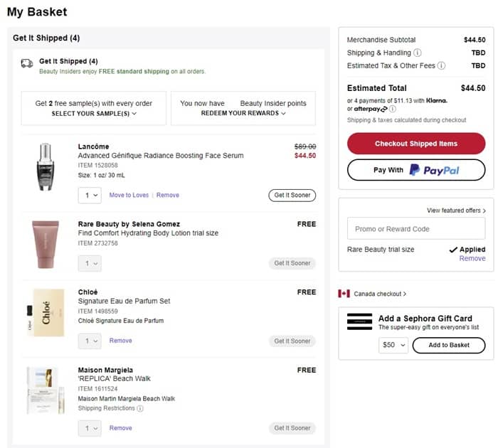Open the View featured offers link
The width and height of the screenshot is (498, 448).
tap(456, 210)
